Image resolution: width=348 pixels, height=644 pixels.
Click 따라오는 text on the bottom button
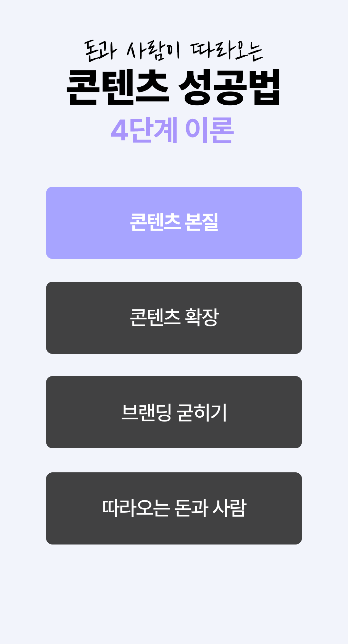[136, 508]
